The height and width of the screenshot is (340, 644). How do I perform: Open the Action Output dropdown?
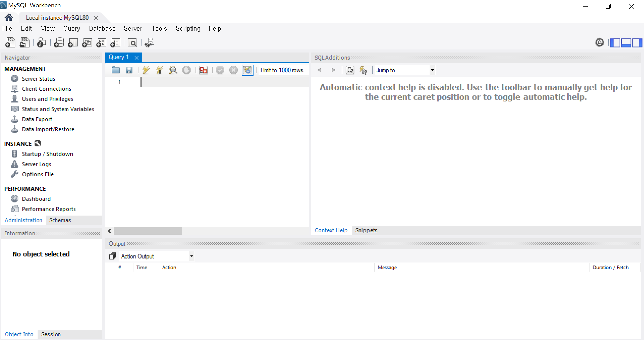(x=157, y=256)
